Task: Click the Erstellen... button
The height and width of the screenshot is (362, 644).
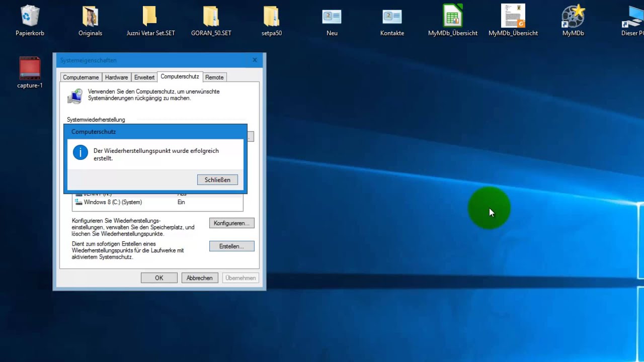Action: pos(231,246)
